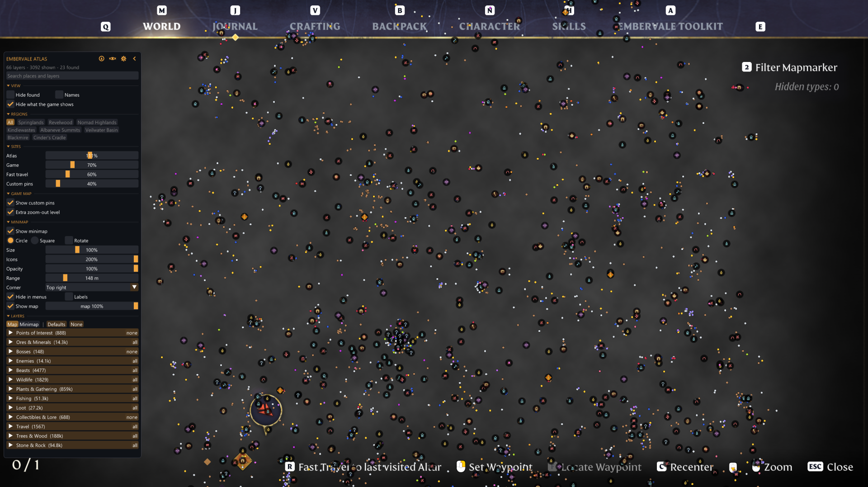Viewport: 868px width, 487px height.
Task: Enable the Hide found checkbox
Action: point(10,95)
